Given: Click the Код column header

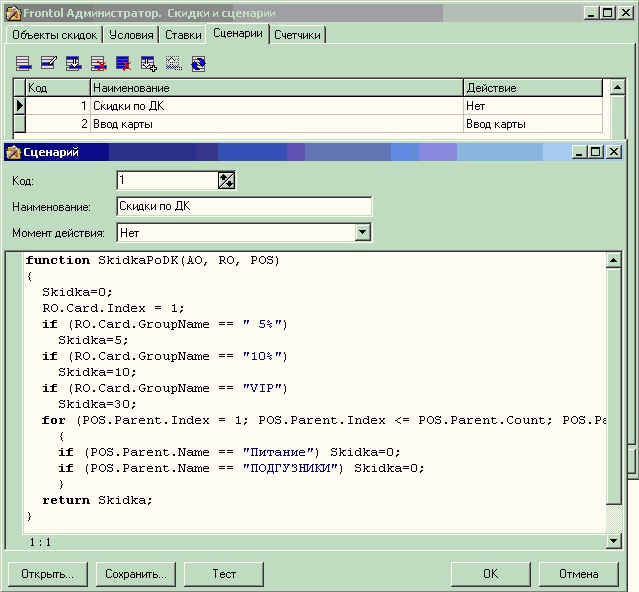Looking at the screenshot, I should click(x=58, y=88).
